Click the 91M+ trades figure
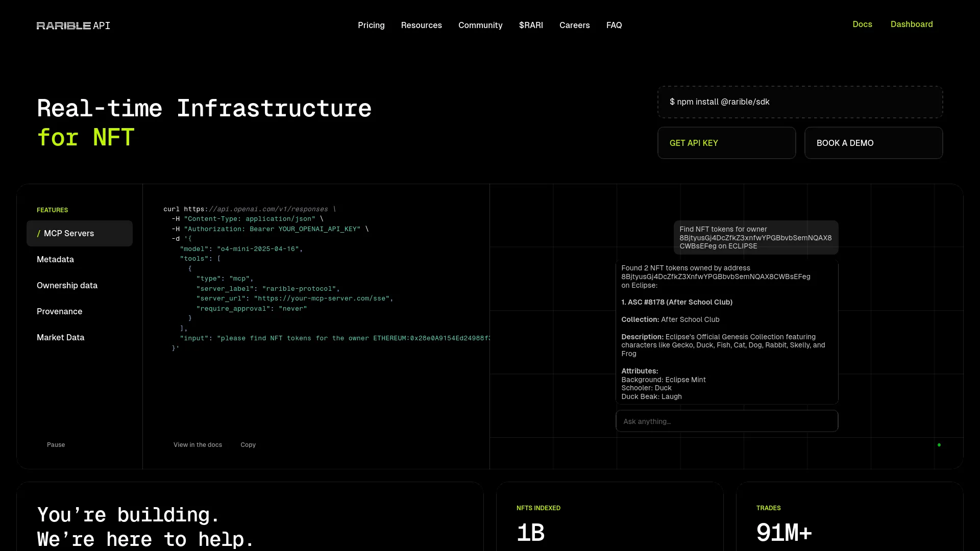 784,533
